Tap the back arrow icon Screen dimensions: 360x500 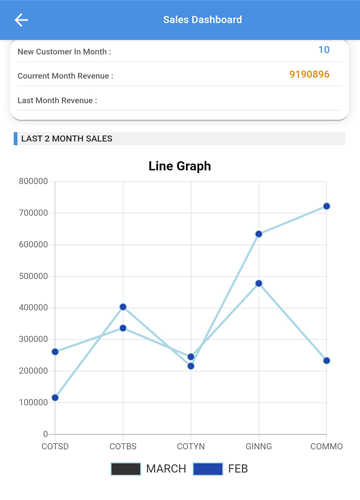pyautogui.click(x=21, y=20)
